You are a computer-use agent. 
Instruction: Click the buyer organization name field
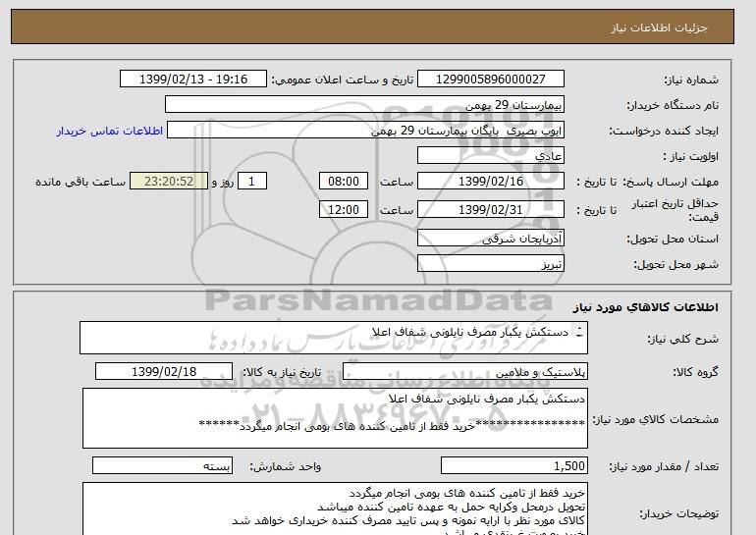(364, 105)
